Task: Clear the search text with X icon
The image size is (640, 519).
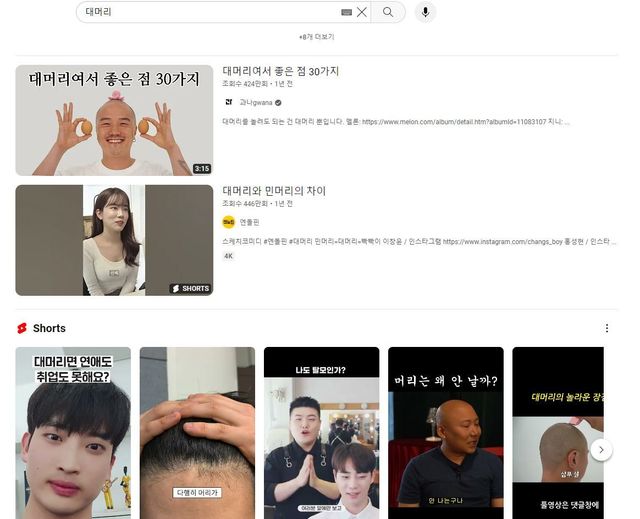Action: pyautogui.click(x=362, y=12)
